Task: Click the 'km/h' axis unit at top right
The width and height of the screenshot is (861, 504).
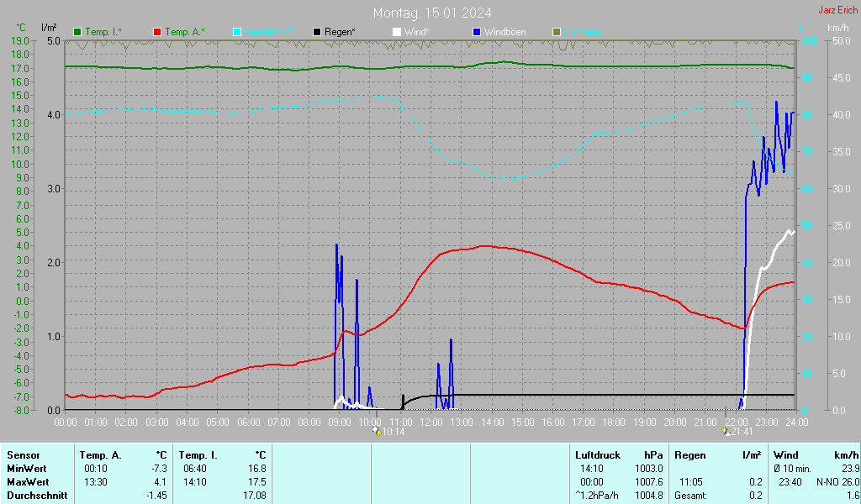Action: (x=838, y=28)
